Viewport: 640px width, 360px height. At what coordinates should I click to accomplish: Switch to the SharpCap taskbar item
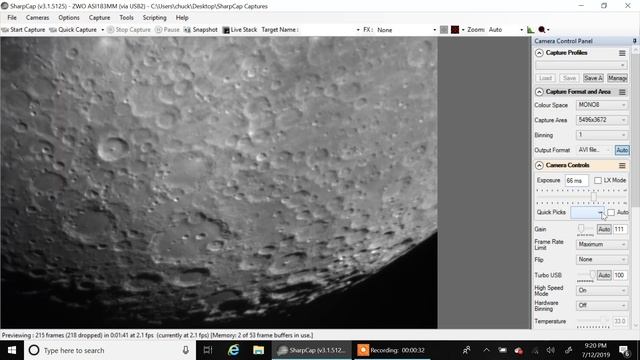[312, 350]
